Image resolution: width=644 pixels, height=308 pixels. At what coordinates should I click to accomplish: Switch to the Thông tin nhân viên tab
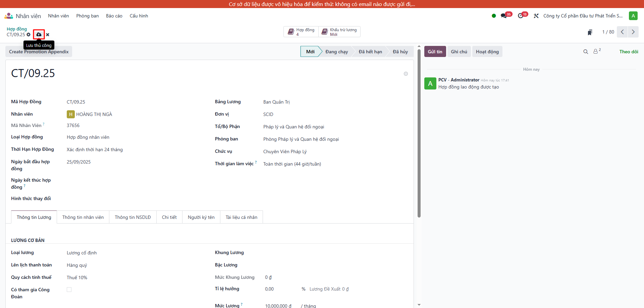pos(83,217)
